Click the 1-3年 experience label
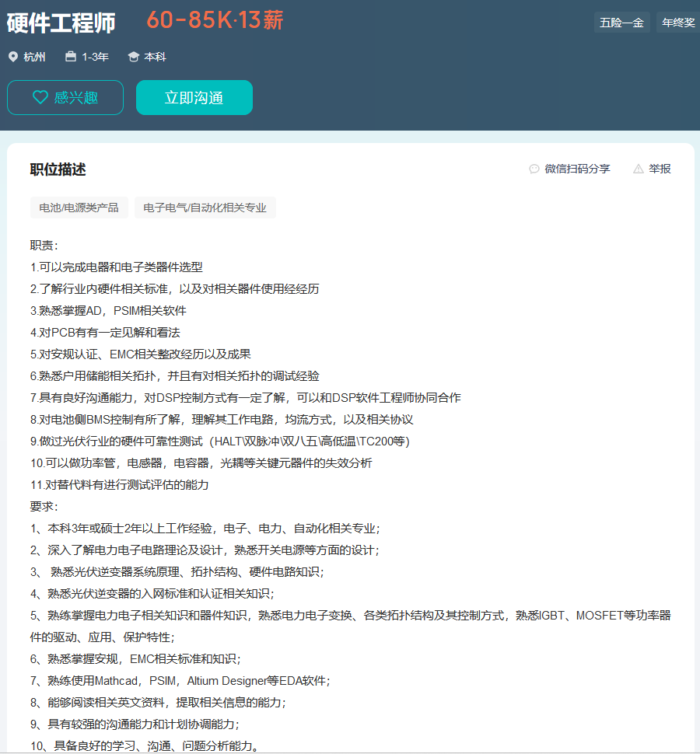Viewport: 700px width, 754px height. pos(95,57)
